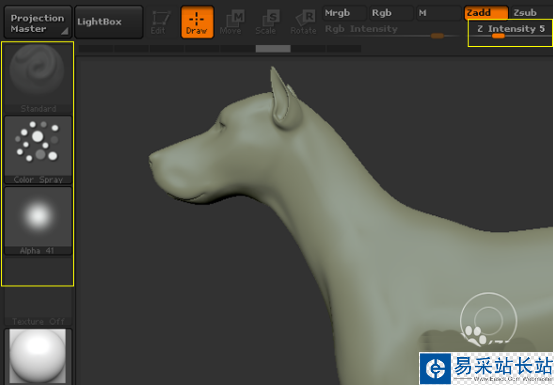Open the Standard brush picker
Viewport: 554px width, 385px height.
38,79
